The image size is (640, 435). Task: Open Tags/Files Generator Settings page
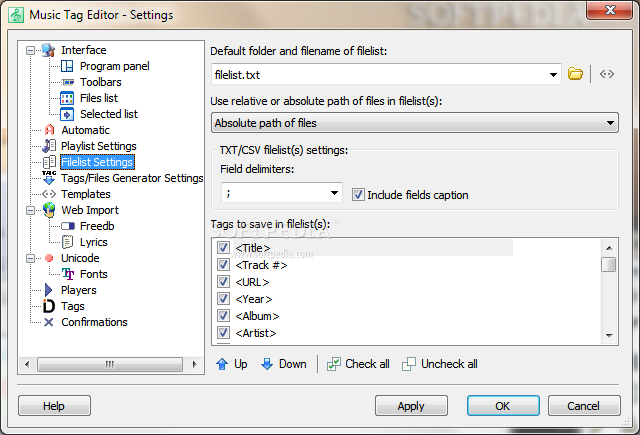pyautogui.click(x=132, y=178)
